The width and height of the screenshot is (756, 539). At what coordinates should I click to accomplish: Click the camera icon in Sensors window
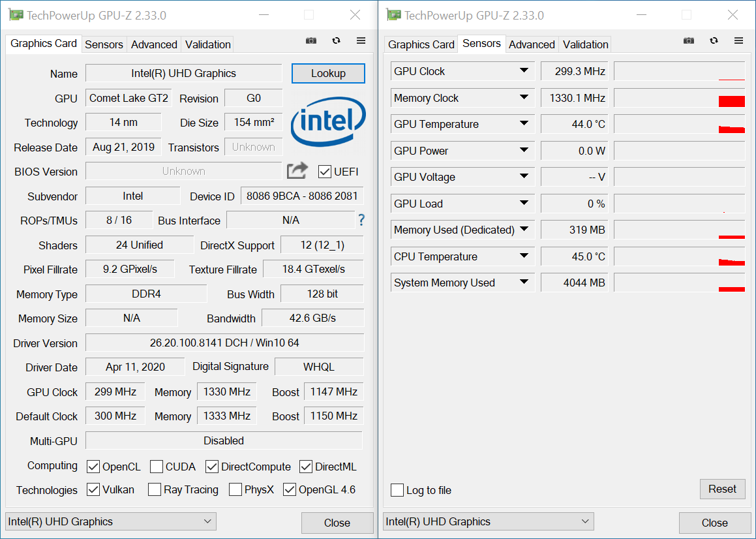coord(689,40)
